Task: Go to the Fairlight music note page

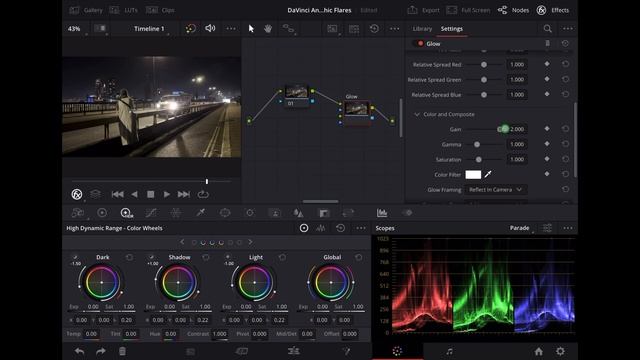Action: point(449,351)
